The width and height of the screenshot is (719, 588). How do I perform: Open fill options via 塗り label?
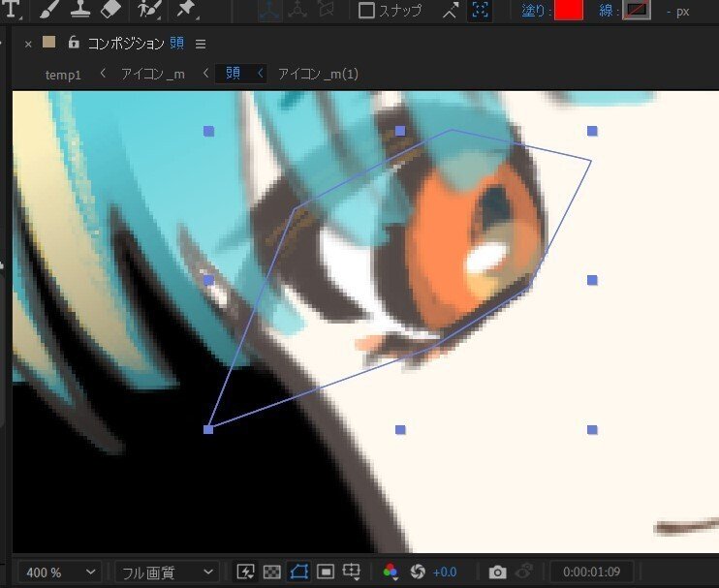[x=533, y=11]
